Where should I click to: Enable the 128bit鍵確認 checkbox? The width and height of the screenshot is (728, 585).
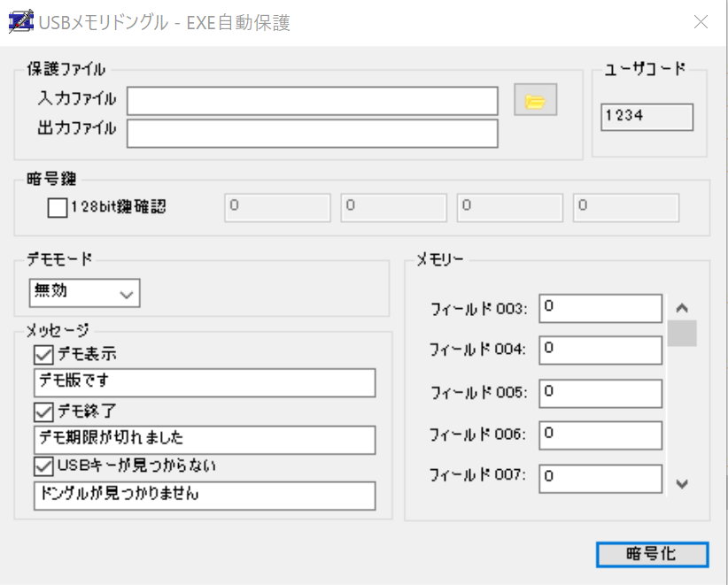point(58,207)
